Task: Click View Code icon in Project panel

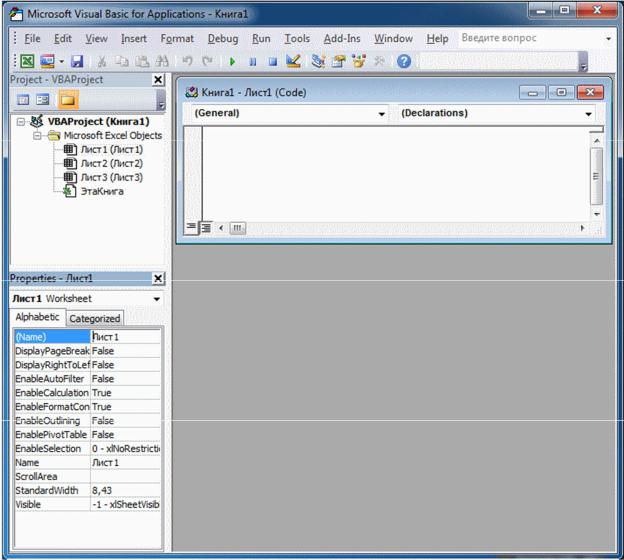Action: (x=23, y=100)
